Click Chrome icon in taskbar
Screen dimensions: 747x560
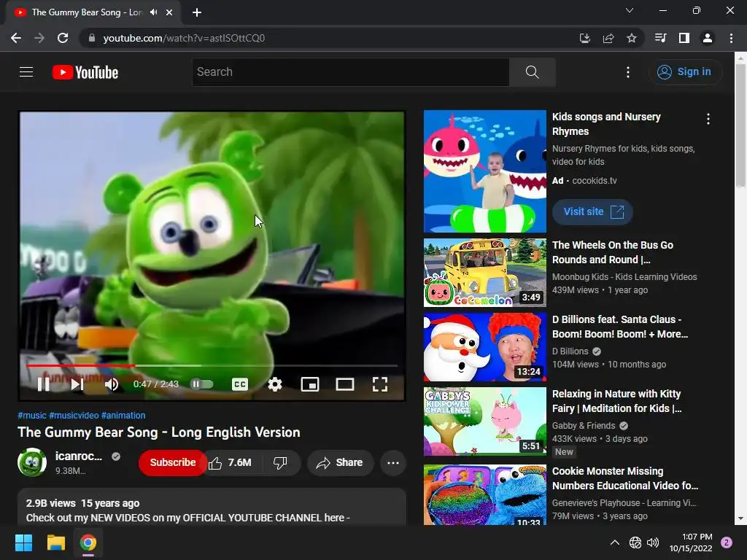(88, 542)
